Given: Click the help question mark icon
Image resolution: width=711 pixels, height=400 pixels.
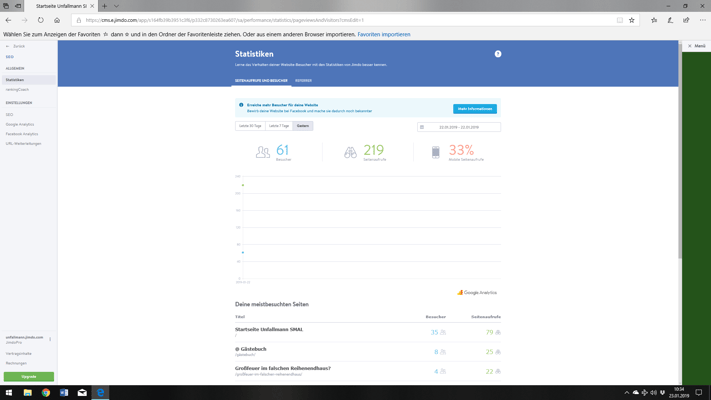Looking at the screenshot, I should coord(498,54).
